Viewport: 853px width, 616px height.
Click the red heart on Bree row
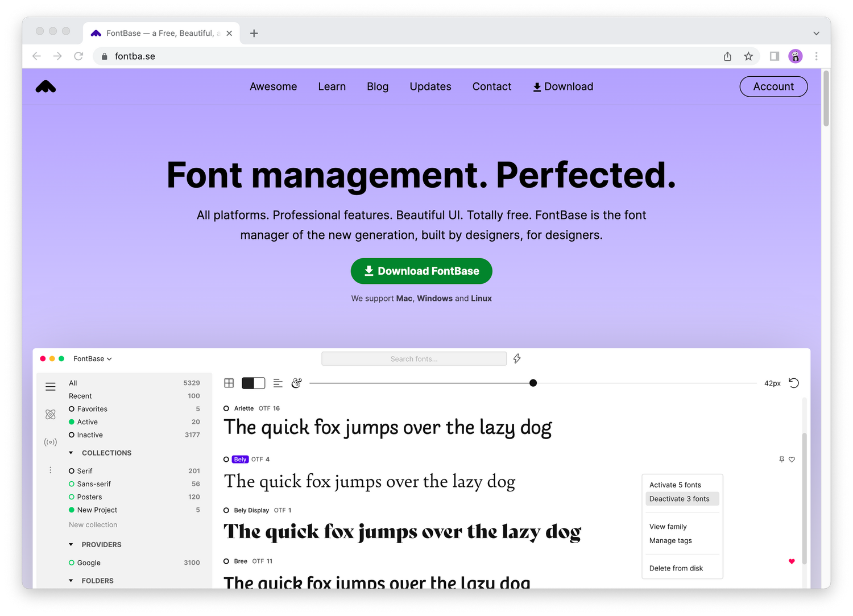(x=792, y=561)
